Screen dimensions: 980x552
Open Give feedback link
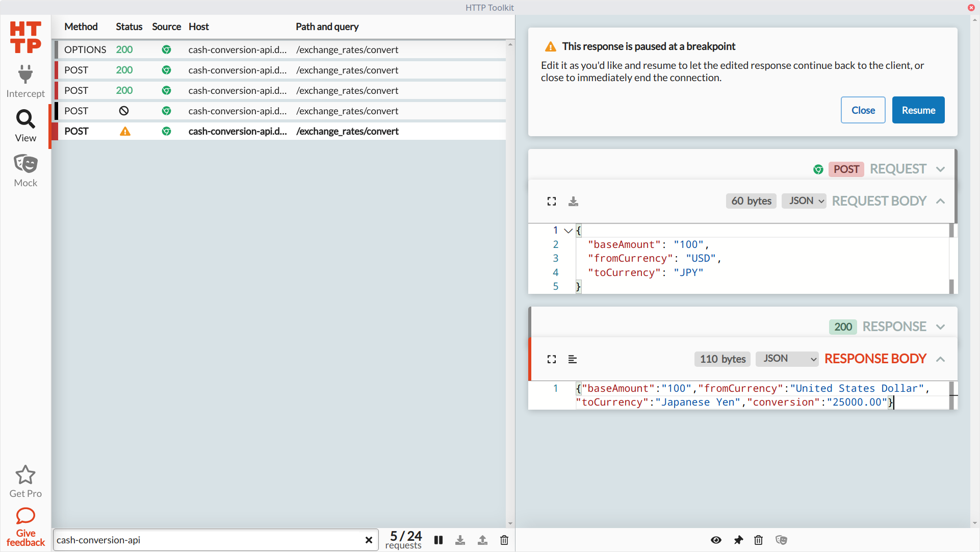coord(25,527)
